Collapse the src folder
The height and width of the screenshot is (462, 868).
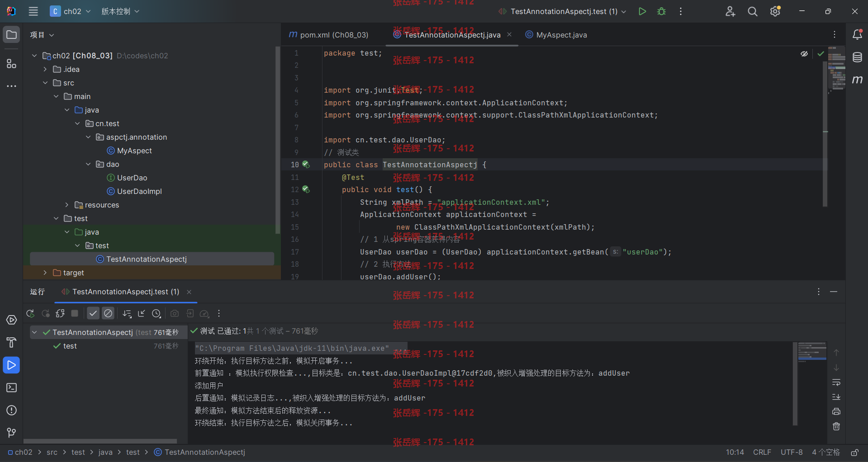[x=45, y=83]
